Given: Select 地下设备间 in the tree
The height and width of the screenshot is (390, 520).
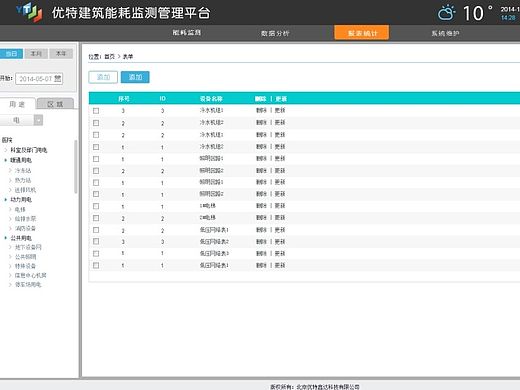Looking at the screenshot, I should pyautogui.click(x=28, y=247).
